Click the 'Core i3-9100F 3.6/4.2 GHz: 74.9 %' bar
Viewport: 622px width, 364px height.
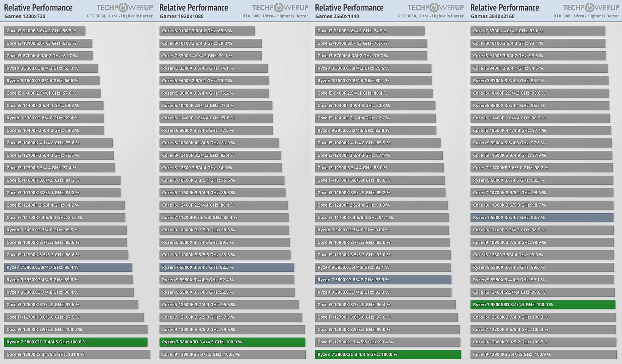click(370, 31)
